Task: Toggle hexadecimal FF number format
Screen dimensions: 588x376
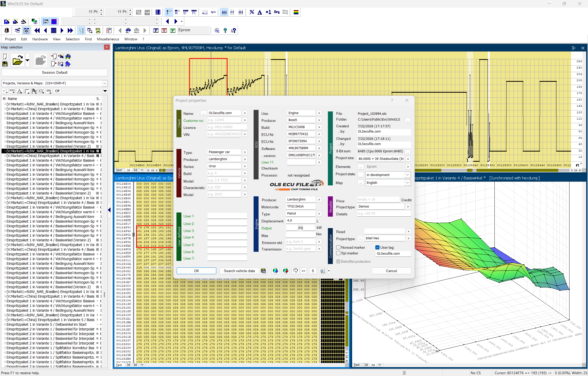Action: point(232,12)
